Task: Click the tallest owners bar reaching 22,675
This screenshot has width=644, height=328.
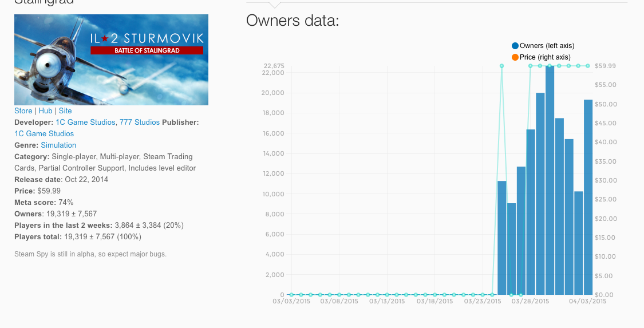Action: tap(550, 180)
